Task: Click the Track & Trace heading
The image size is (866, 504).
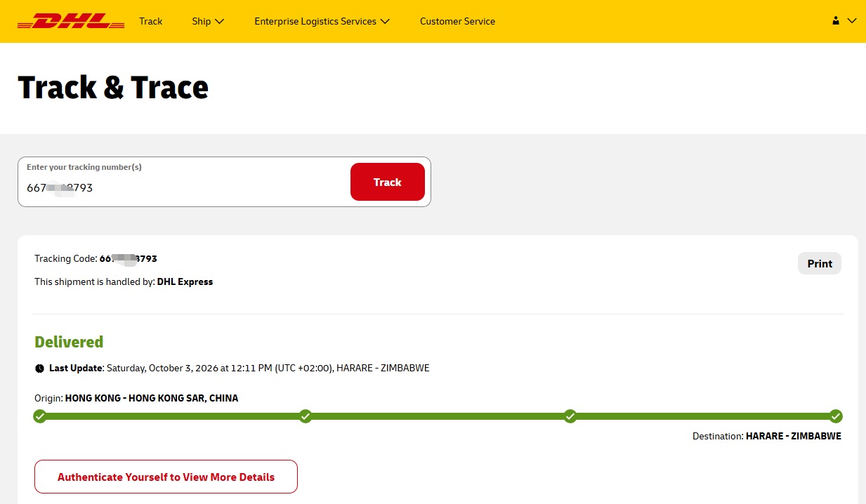Action: [113, 88]
